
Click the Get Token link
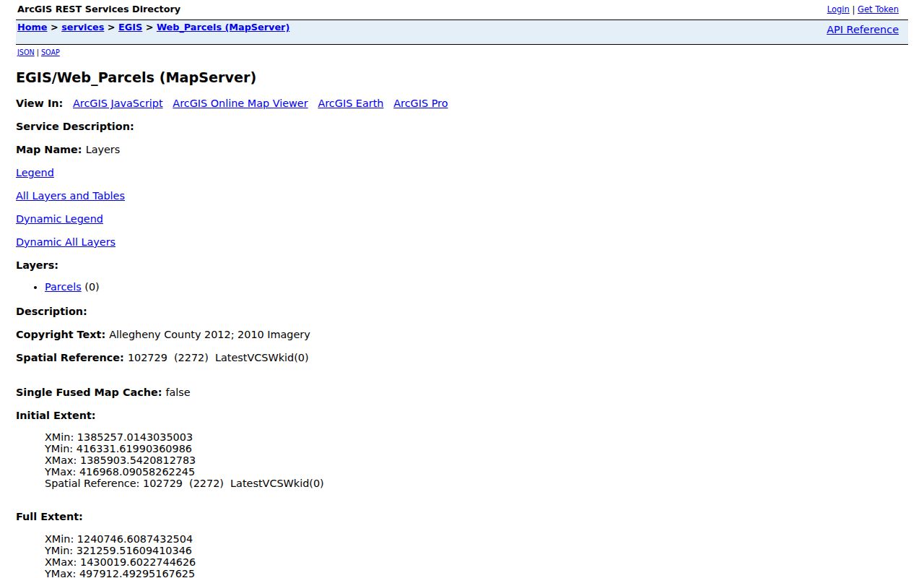tap(878, 9)
